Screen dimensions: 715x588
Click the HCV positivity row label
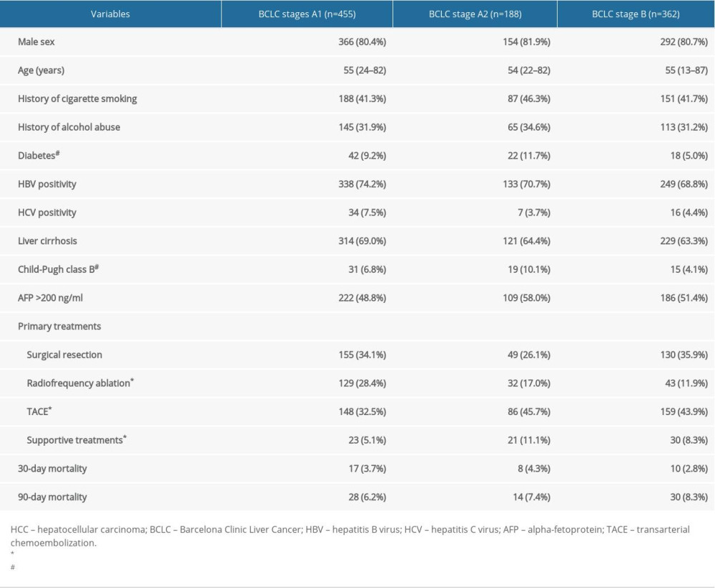pyautogui.click(x=47, y=213)
